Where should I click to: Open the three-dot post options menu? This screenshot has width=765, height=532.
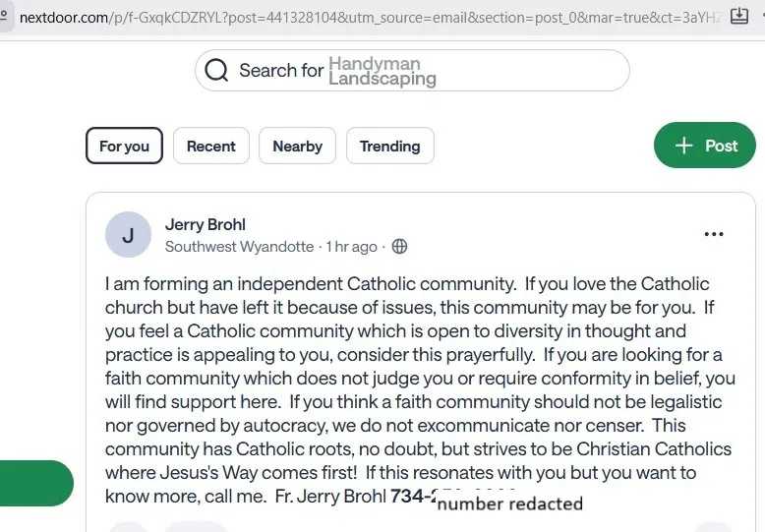pyautogui.click(x=714, y=234)
